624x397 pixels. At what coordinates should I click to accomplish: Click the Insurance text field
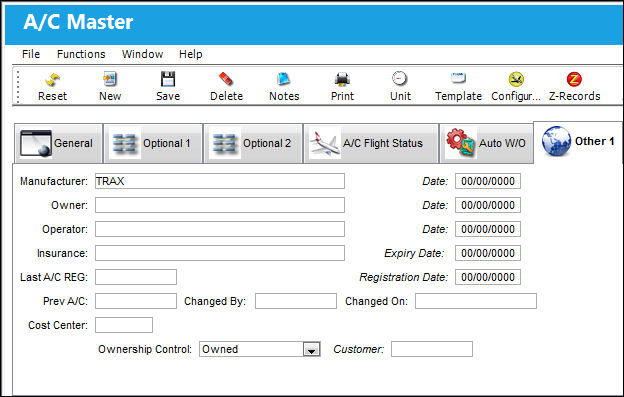click(220, 253)
